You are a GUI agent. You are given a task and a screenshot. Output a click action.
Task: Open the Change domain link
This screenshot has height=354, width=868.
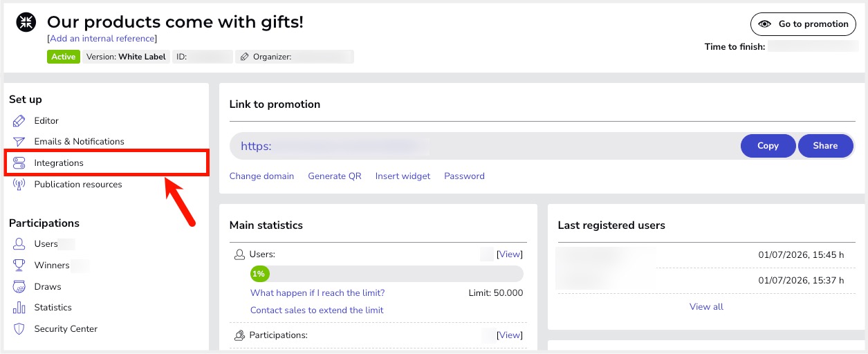coord(261,176)
